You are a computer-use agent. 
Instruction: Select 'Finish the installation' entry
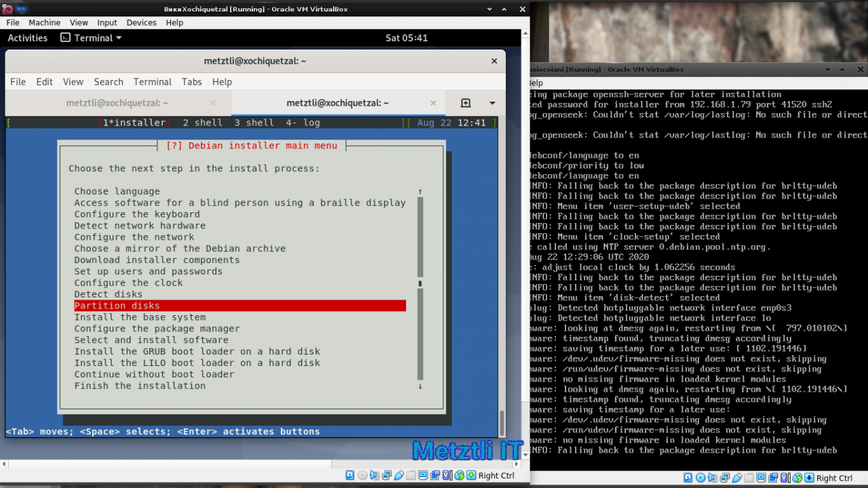(x=140, y=386)
